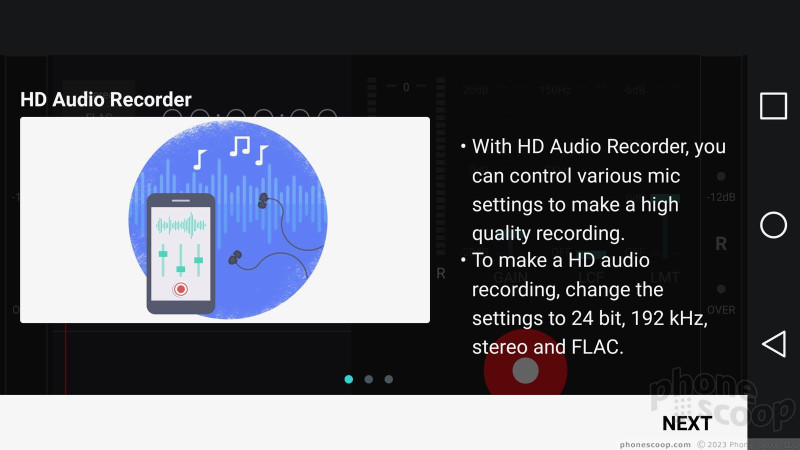Viewport: 800px width, 450px height.
Task: Tap the dimmed OVER level indicator
Action: click(721, 310)
